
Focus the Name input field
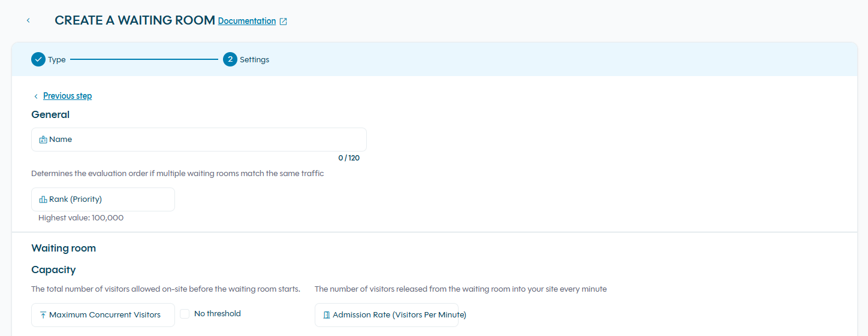tap(199, 140)
